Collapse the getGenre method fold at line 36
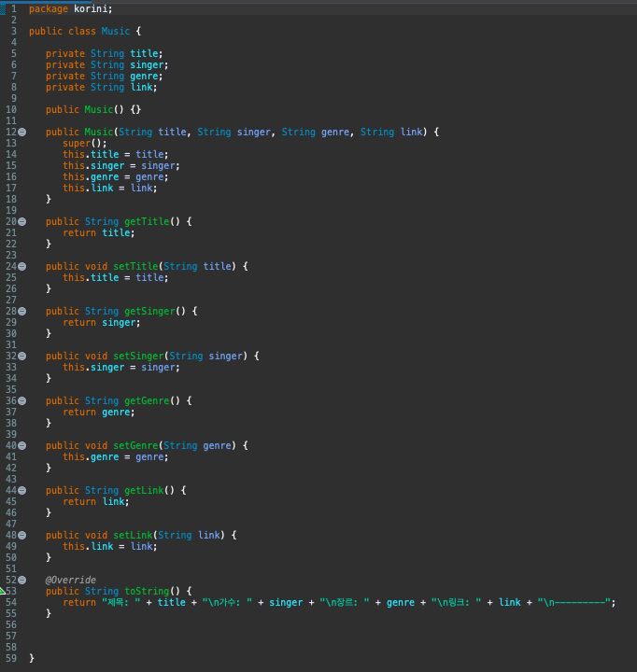Screen dimensions: 637x672 (x=21, y=400)
